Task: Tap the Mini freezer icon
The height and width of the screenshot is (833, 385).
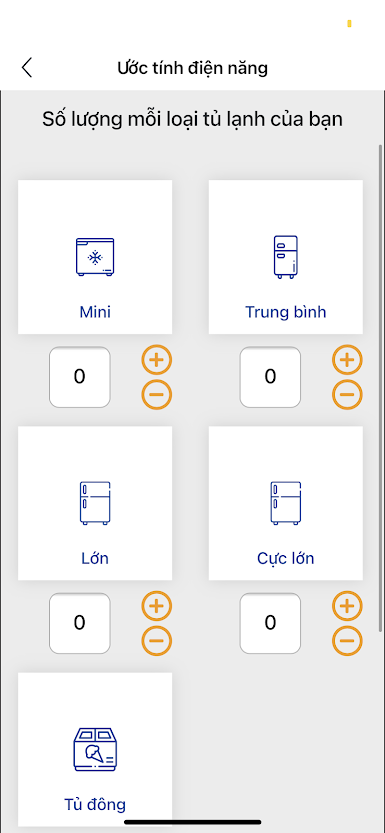Action: (x=95, y=257)
